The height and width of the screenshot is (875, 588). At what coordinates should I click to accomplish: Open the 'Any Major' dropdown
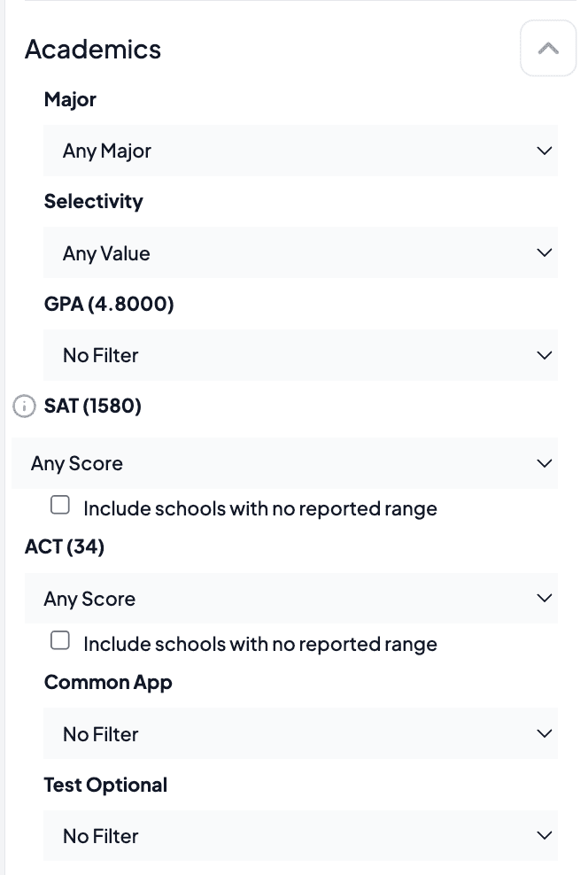click(x=301, y=151)
